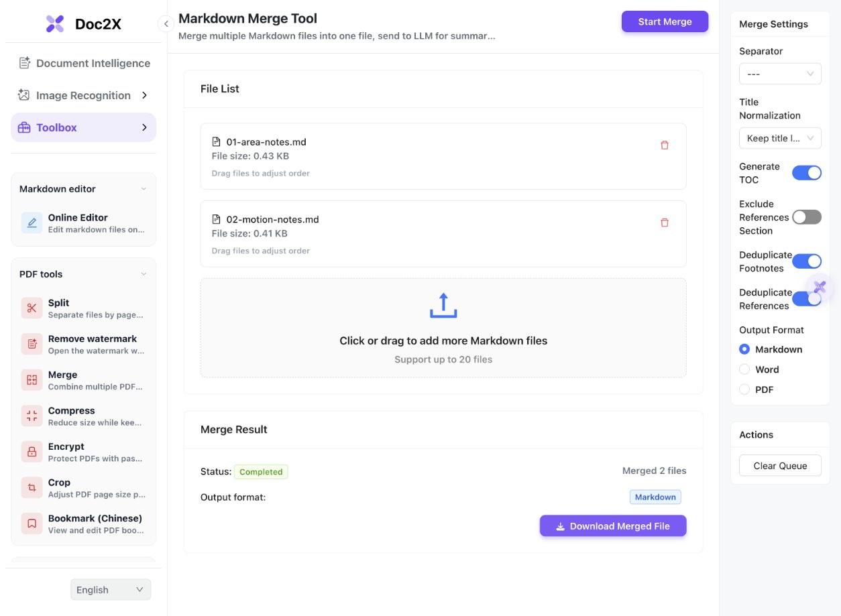
Task: Click the 01-area-notes.md file name
Action: click(266, 142)
